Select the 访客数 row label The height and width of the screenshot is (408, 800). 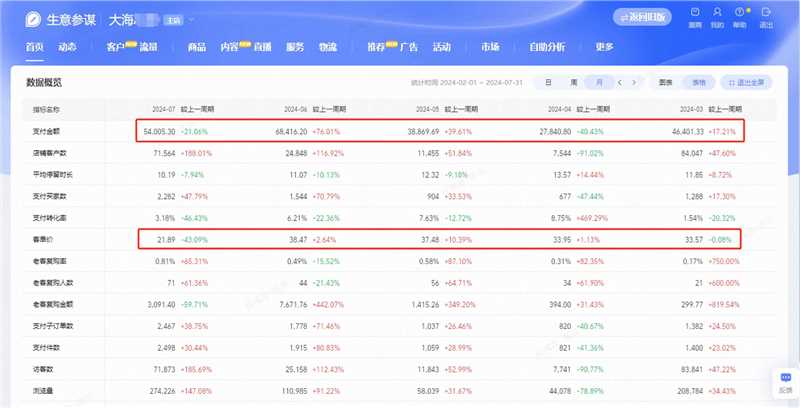click(43, 369)
